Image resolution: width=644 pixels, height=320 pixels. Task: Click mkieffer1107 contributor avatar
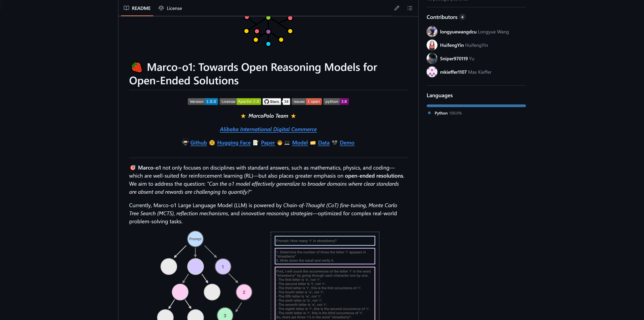point(432,72)
